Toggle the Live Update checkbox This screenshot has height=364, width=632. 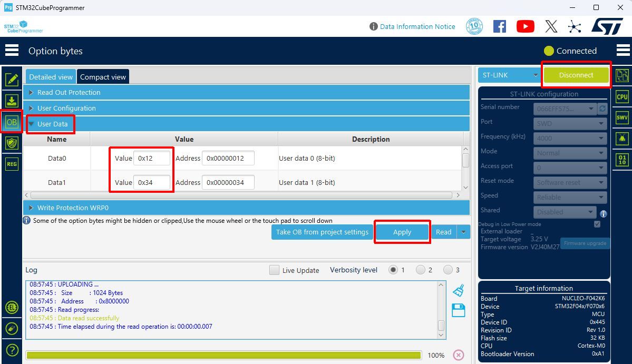[274, 270]
